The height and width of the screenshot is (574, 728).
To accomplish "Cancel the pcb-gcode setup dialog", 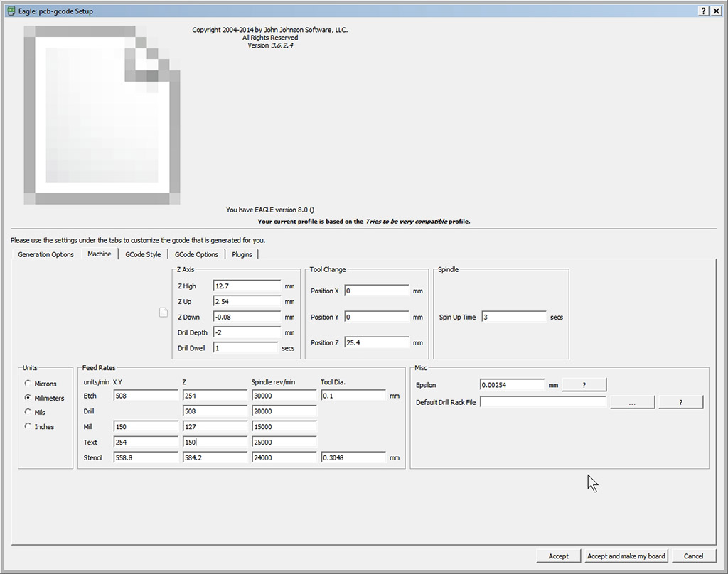I will click(693, 556).
